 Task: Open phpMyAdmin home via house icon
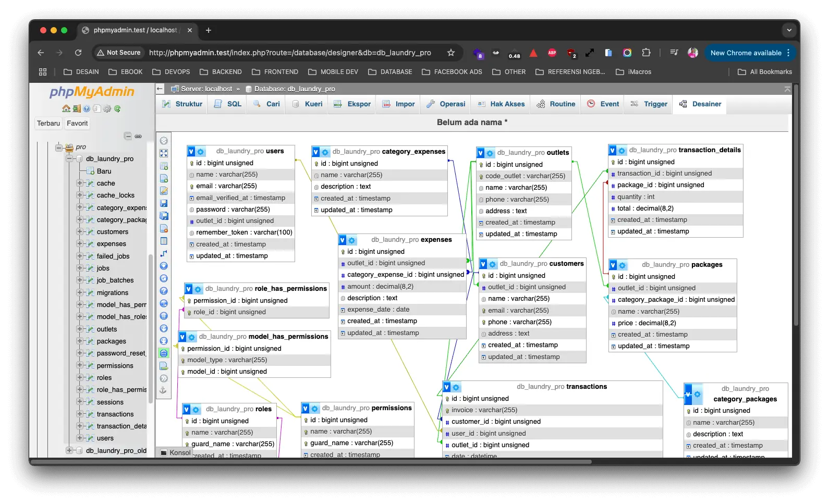click(x=66, y=109)
